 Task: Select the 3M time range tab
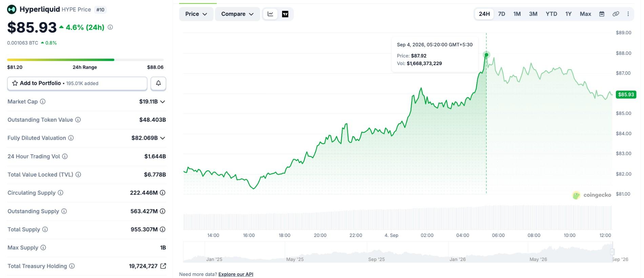click(533, 14)
